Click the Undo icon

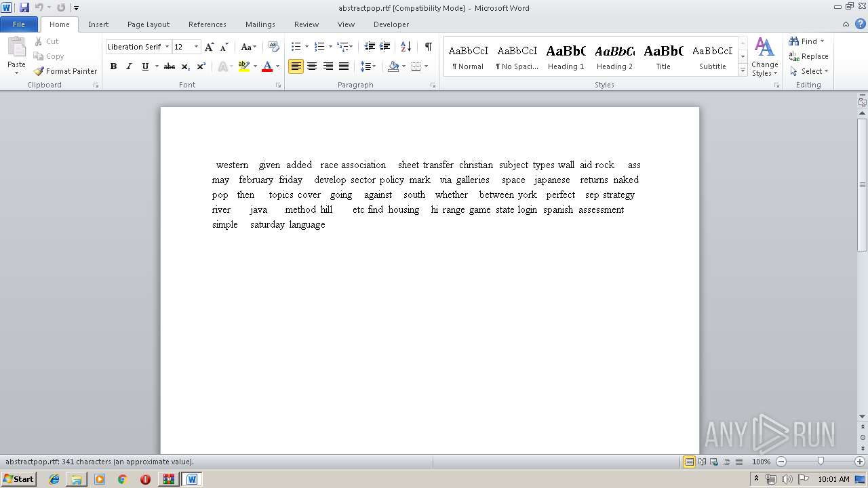pos(39,7)
